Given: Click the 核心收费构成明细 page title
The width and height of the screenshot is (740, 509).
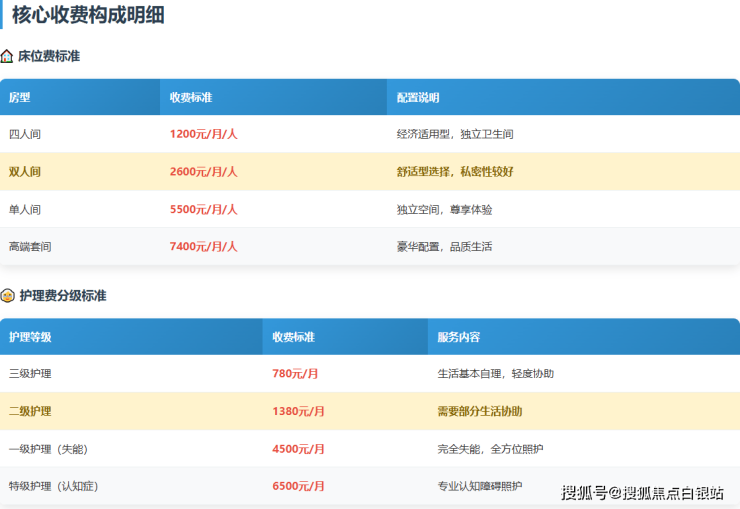Looking at the screenshot, I should [x=88, y=15].
